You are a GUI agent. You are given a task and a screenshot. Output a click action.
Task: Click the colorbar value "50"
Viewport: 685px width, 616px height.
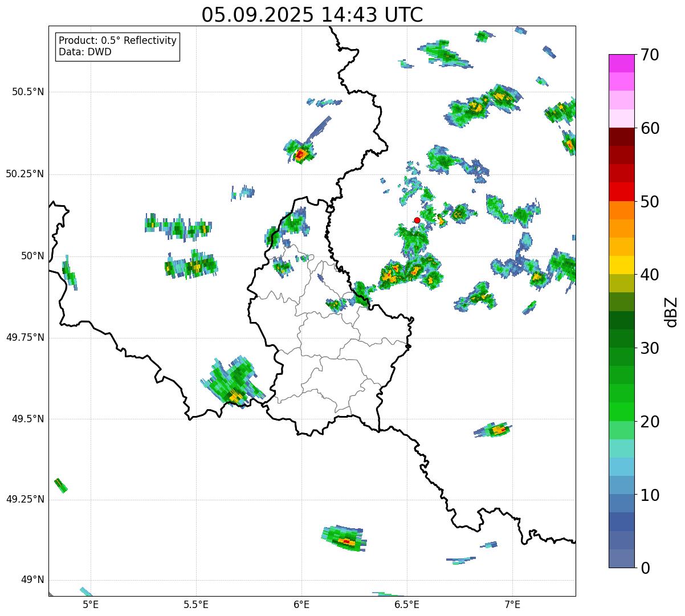(x=650, y=202)
